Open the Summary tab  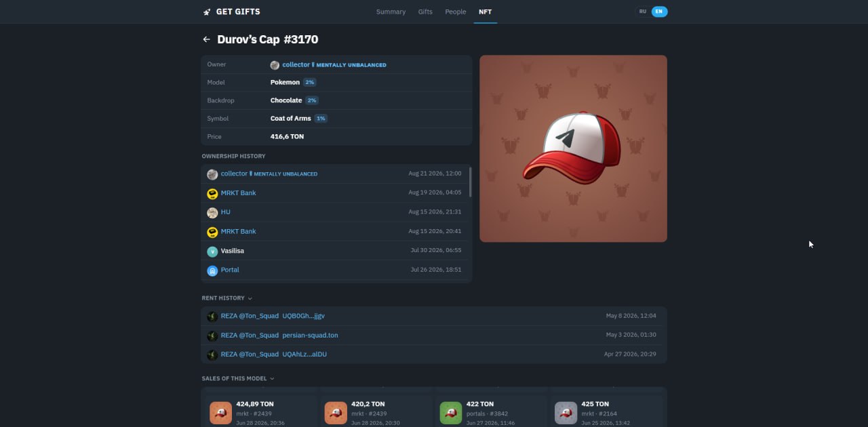pyautogui.click(x=391, y=12)
